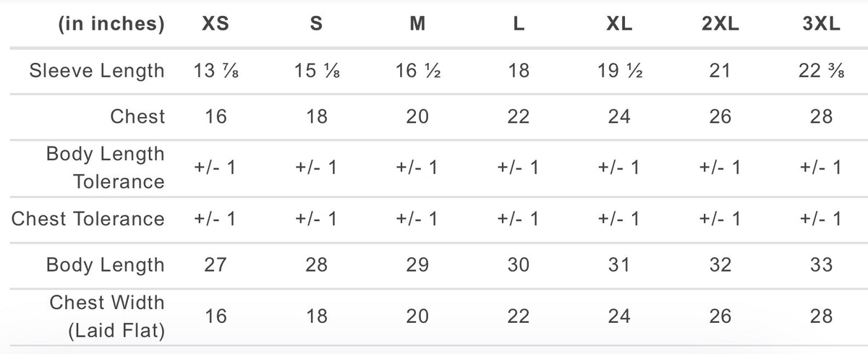The height and width of the screenshot is (354, 868).
Task: Click the L sleeve length value 18
Action: click(x=518, y=71)
